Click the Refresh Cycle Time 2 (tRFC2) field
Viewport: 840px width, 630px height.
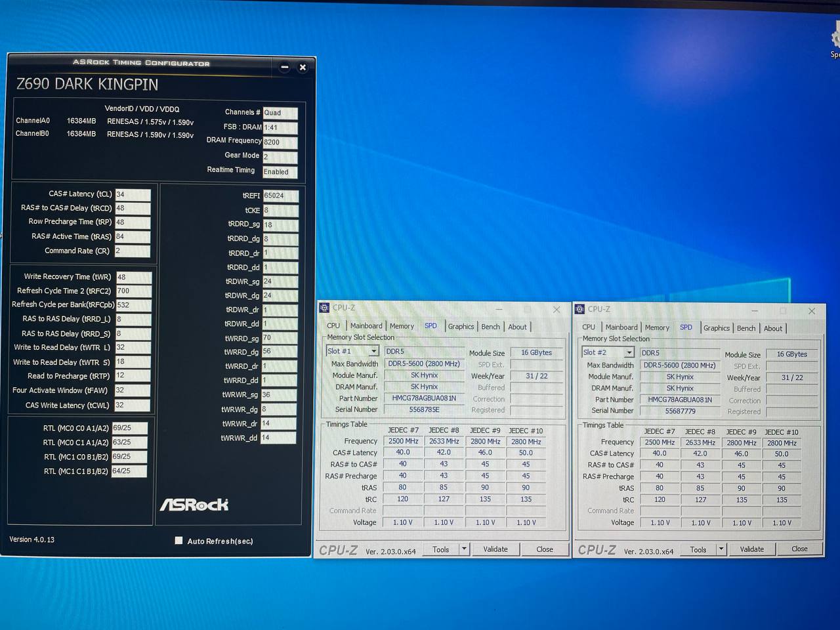click(x=134, y=291)
